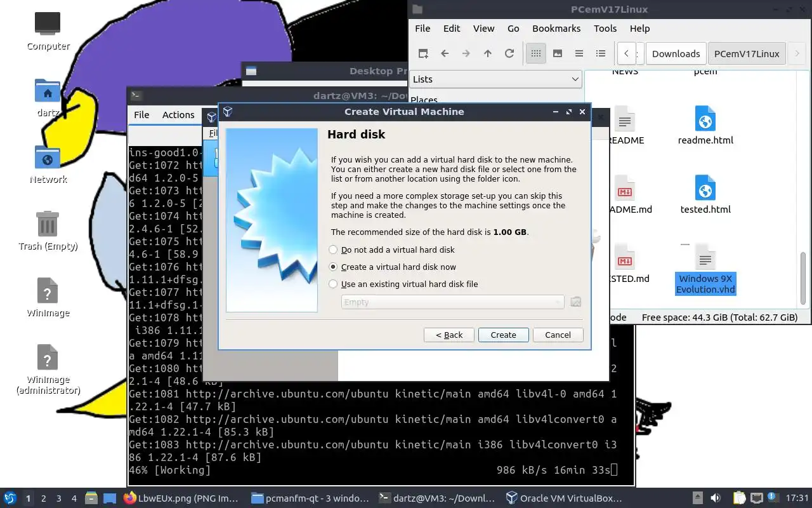Open the Bookmarks menu in the file manager
This screenshot has width=812, height=508.
[x=556, y=29]
